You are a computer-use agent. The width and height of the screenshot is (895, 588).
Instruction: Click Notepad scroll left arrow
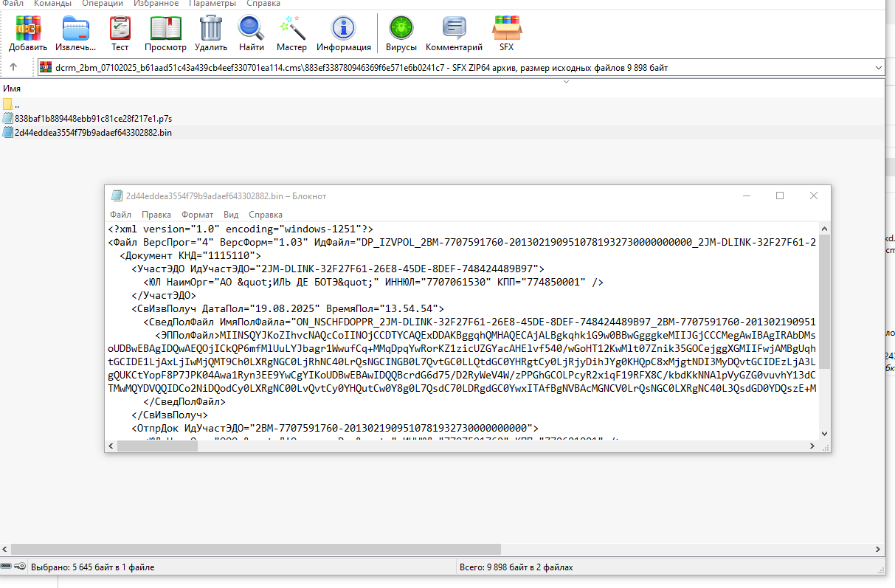(x=111, y=446)
